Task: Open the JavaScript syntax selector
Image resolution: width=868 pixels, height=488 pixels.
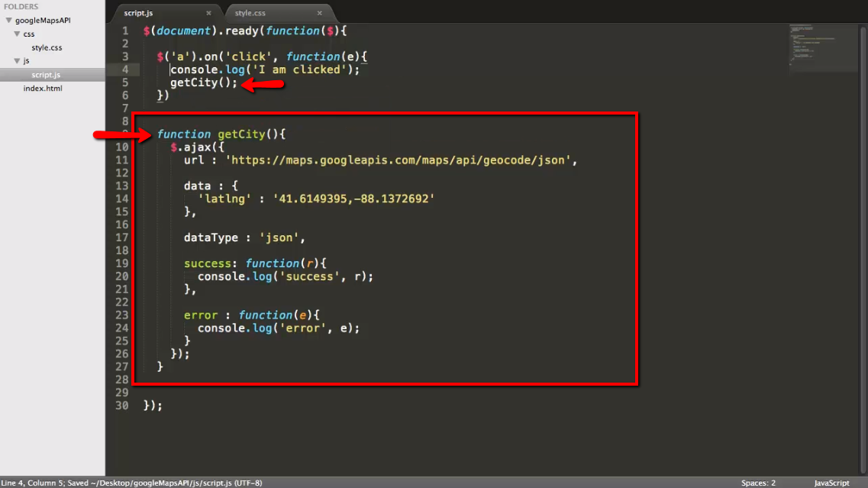Action: click(831, 483)
